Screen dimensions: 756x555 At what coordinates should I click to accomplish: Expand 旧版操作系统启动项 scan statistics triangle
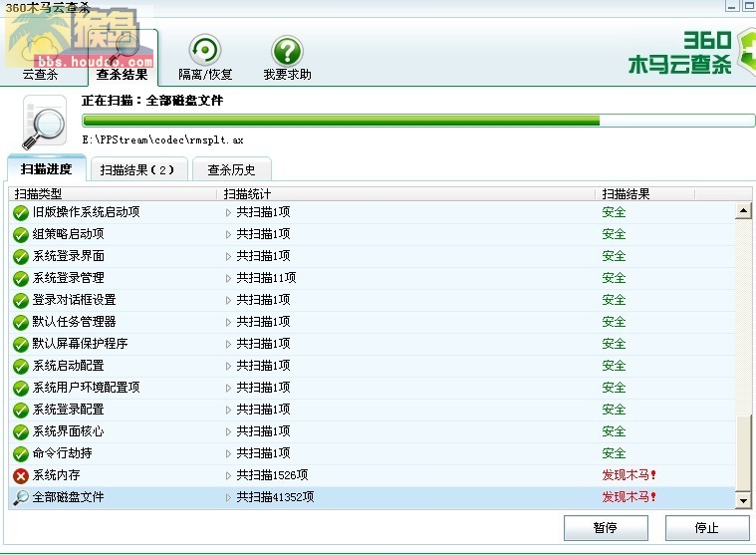click(x=228, y=212)
